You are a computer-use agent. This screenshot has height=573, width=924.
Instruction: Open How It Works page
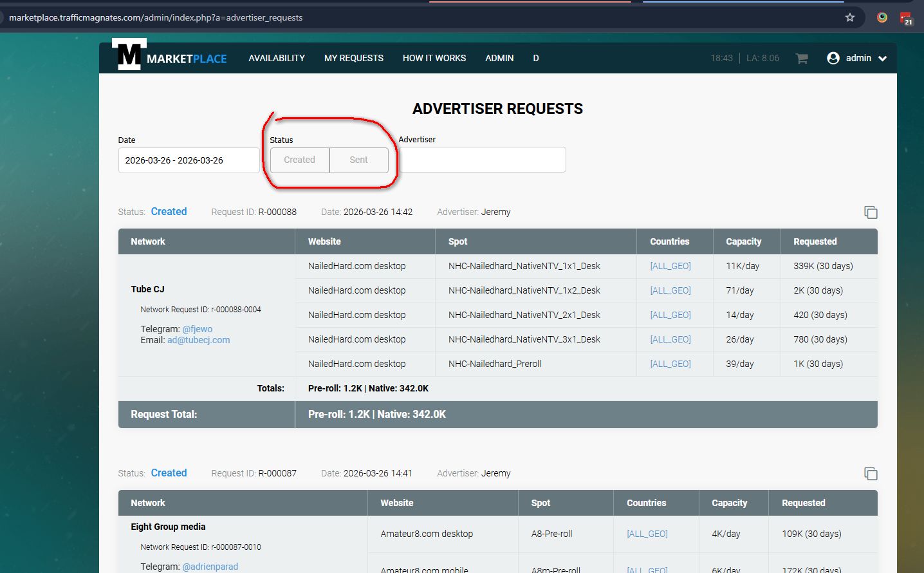(434, 58)
